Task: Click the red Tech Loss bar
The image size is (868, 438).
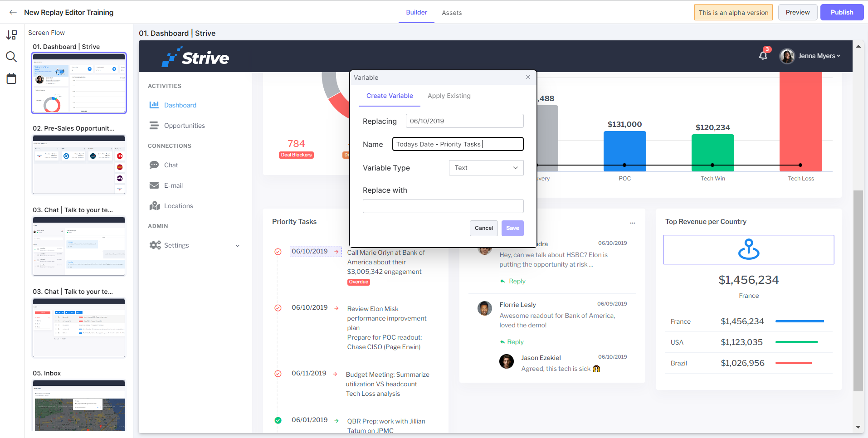Action: point(800,122)
